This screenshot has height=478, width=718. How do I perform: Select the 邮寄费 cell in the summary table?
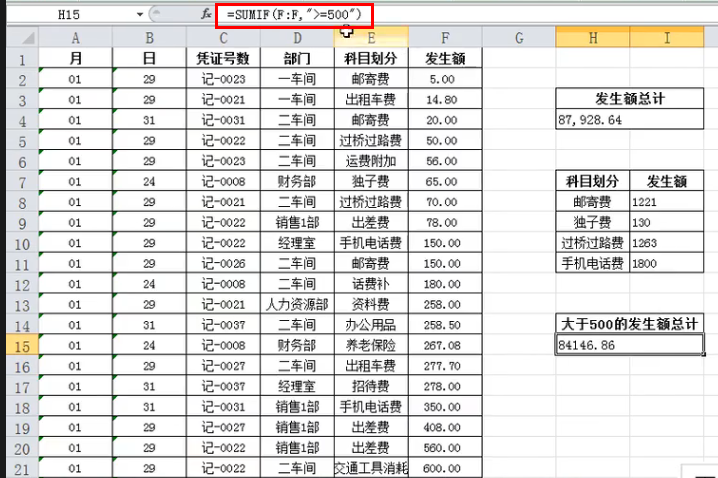coord(594,201)
